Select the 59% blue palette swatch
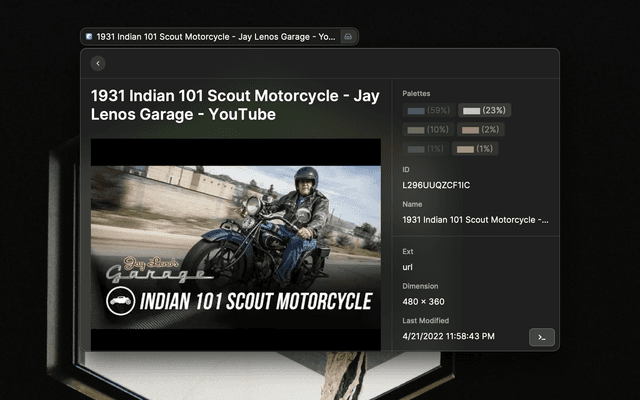The width and height of the screenshot is (640, 400). click(x=428, y=110)
